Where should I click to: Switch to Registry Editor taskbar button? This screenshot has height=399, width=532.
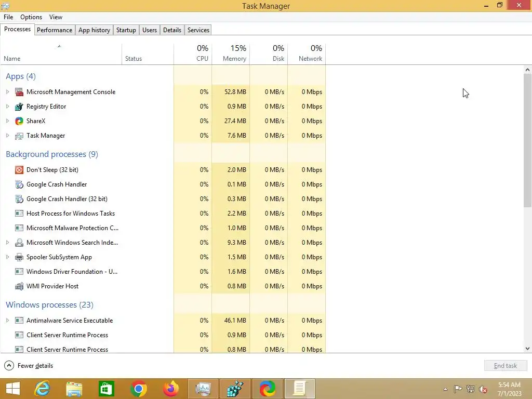coord(235,389)
